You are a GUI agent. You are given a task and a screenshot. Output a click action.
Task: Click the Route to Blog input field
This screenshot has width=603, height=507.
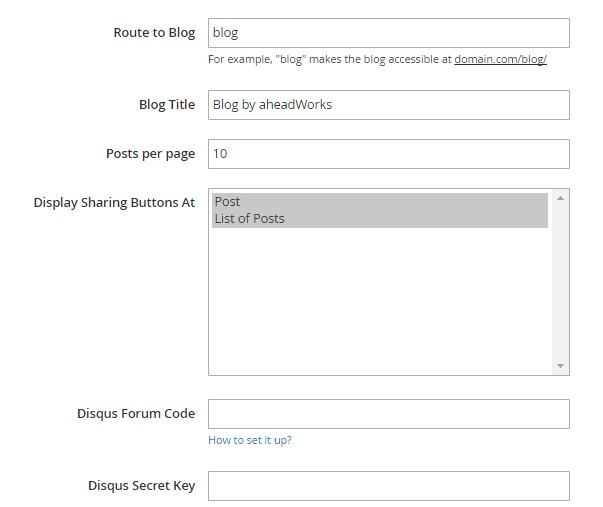click(389, 33)
